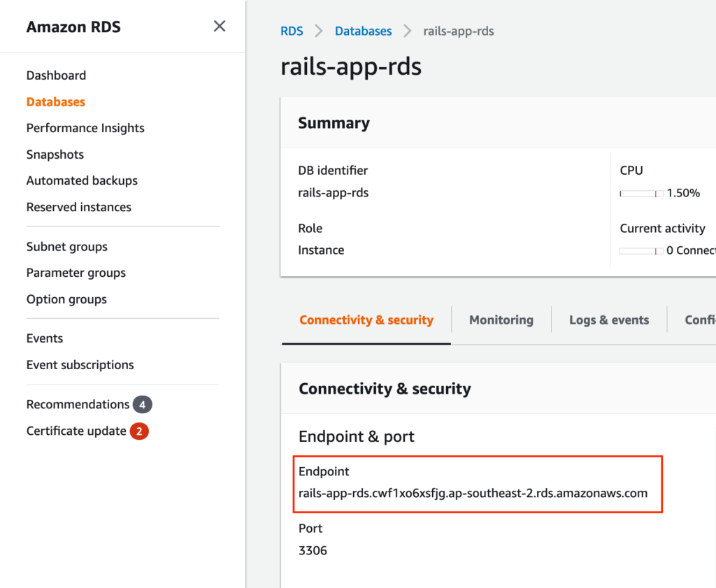The height and width of the screenshot is (588, 716).
Task: Click the Recommendations count badge showing 4
Action: coord(143,405)
